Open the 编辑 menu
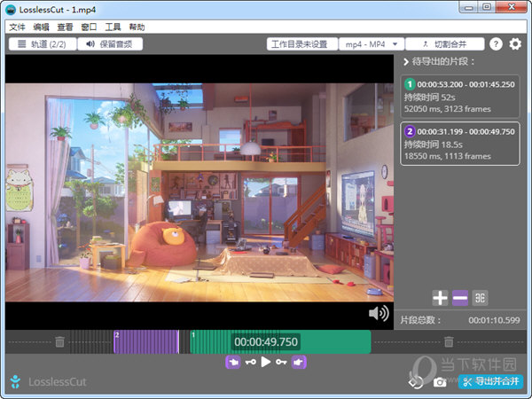The image size is (532, 399). tap(41, 27)
